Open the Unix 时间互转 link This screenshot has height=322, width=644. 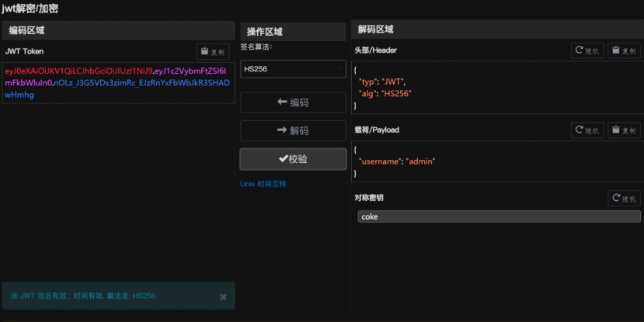(x=263, y=184)
